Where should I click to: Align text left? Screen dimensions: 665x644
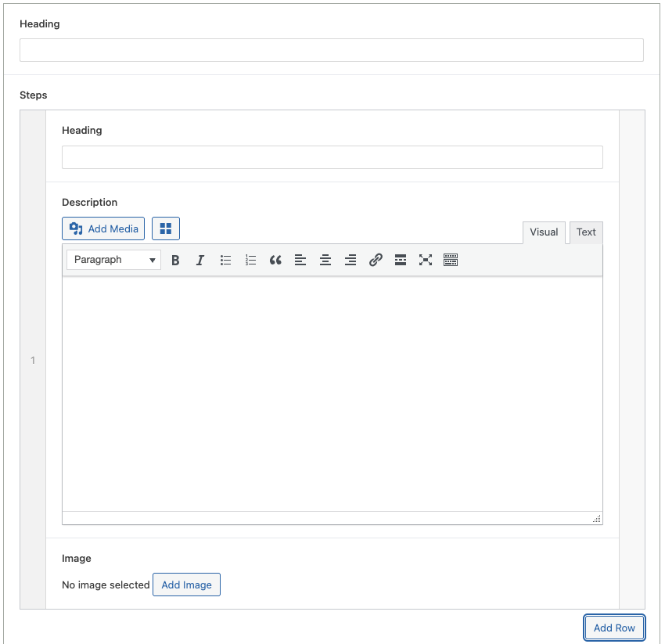300,260
